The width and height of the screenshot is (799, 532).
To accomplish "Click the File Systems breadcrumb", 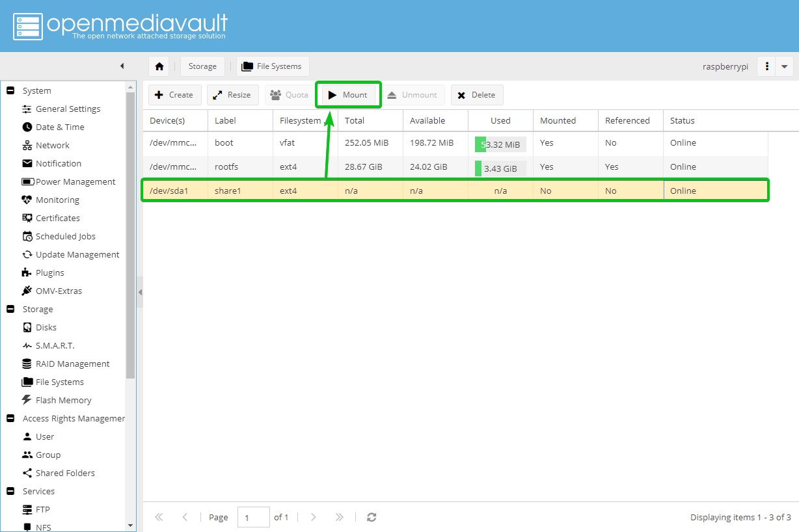I will pos(273,66).
